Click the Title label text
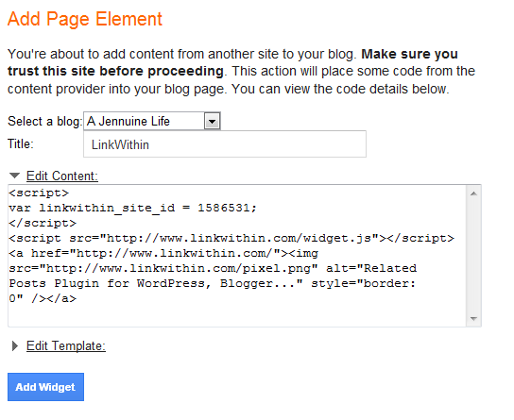 coord(21,143)
